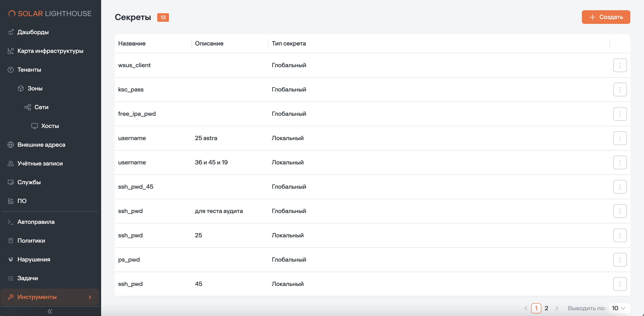Select page 1 in pagination
Image resolution: width=644 pixels, height=316 pixels.
coord(536,308)
